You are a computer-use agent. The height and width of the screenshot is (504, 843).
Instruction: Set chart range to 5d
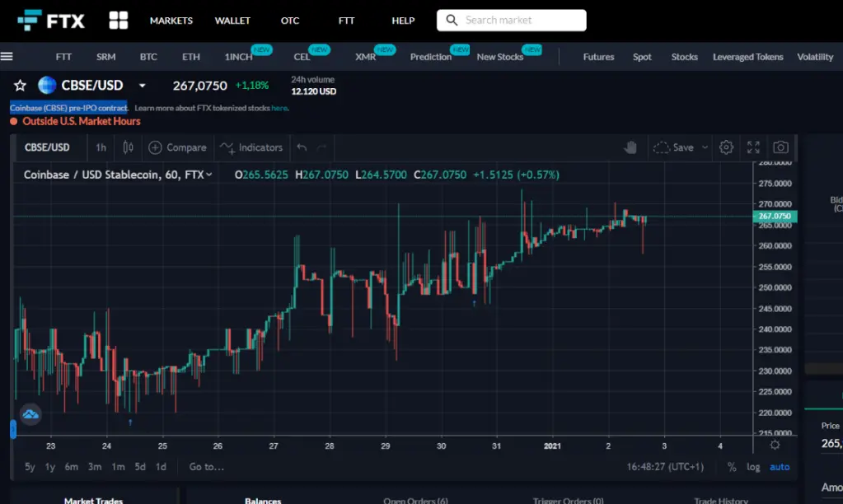(140, 467)
